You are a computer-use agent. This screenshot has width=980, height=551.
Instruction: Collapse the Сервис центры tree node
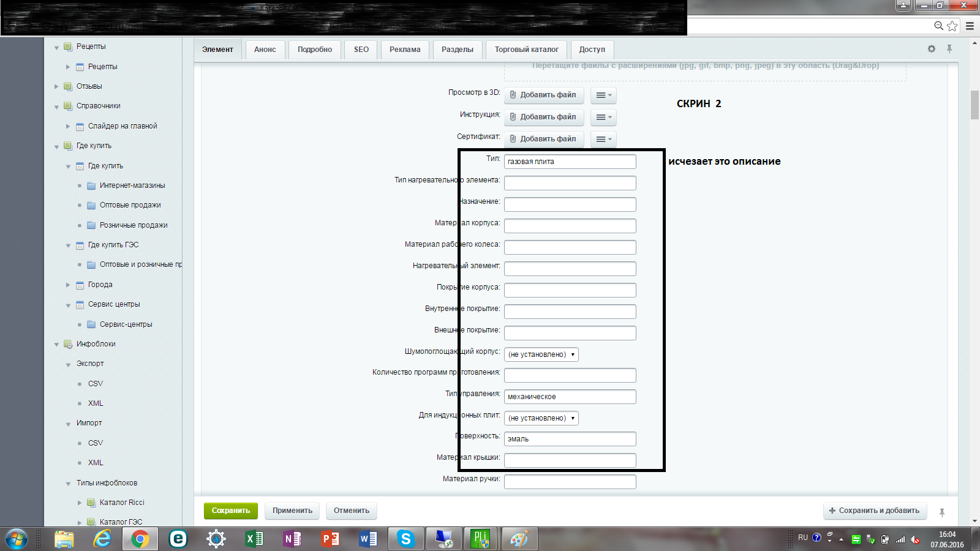coord(68,305)
